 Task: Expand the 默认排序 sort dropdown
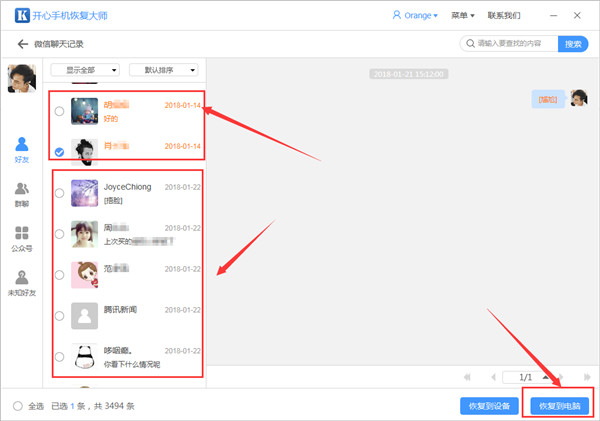[x=164, y=70]
